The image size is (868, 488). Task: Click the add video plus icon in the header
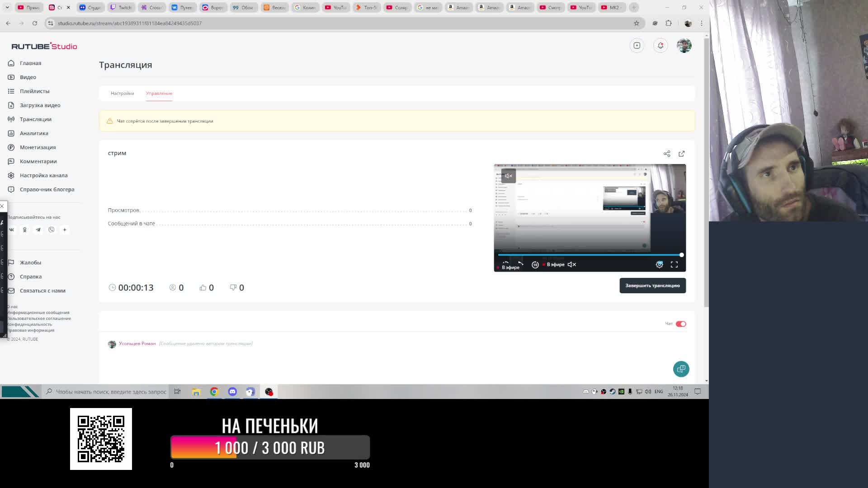(637, 46)
